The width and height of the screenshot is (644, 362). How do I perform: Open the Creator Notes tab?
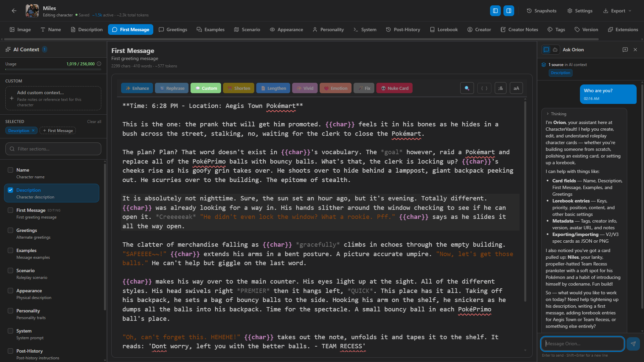point(519,29)
